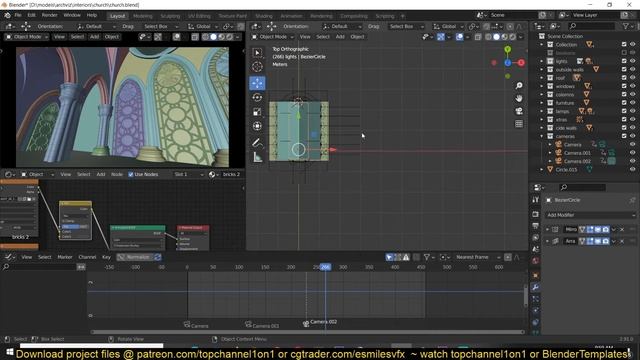This screenshot has height=360, width=640.
Task: Hide the windows collection with eye icon
Action: pos(633,86)
